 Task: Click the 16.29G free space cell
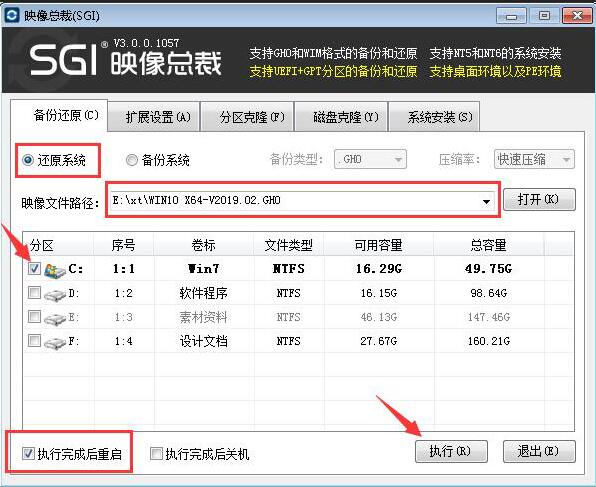click(379, 269)
